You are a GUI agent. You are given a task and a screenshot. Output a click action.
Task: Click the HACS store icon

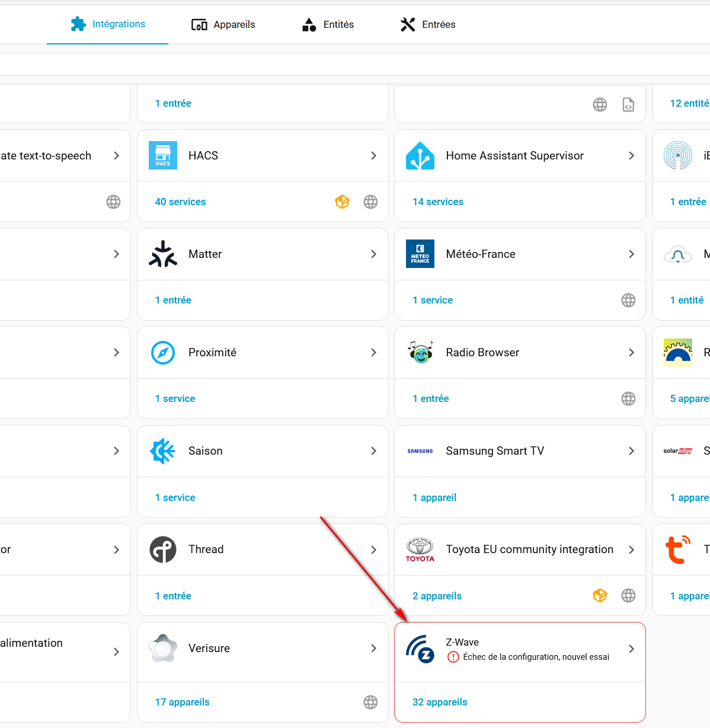pyautogui.click(x=163, y=156)
